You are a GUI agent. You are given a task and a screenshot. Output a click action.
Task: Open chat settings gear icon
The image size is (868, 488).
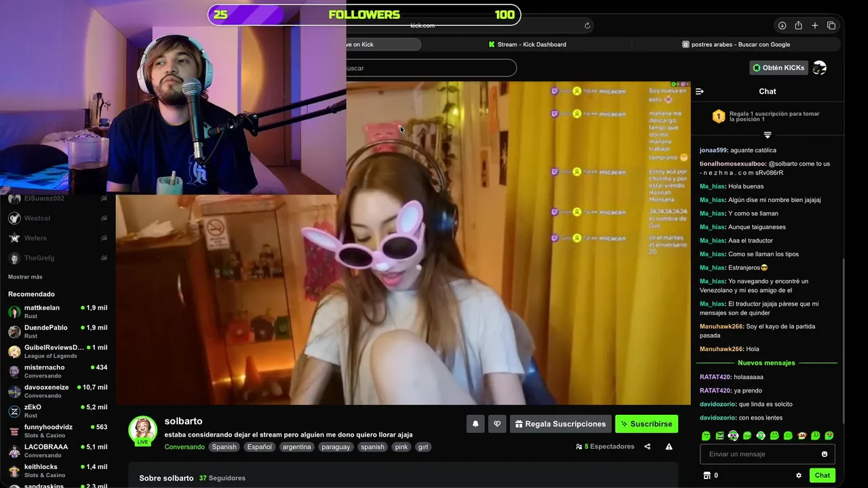click(x=799, y=475)
